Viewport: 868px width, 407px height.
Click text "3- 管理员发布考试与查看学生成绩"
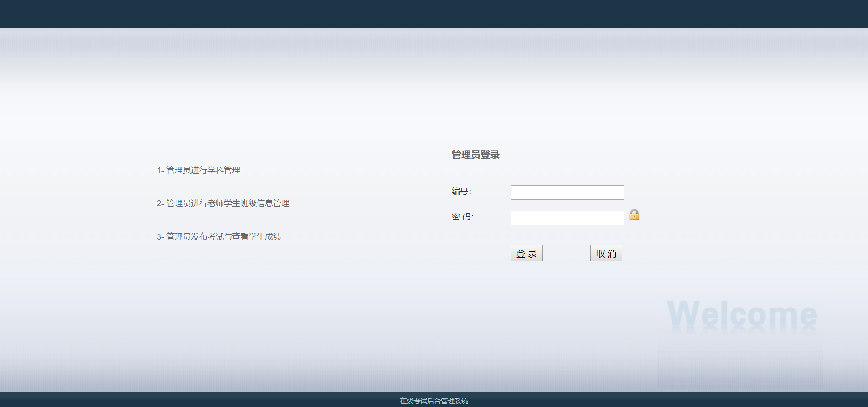coord(219,237)
